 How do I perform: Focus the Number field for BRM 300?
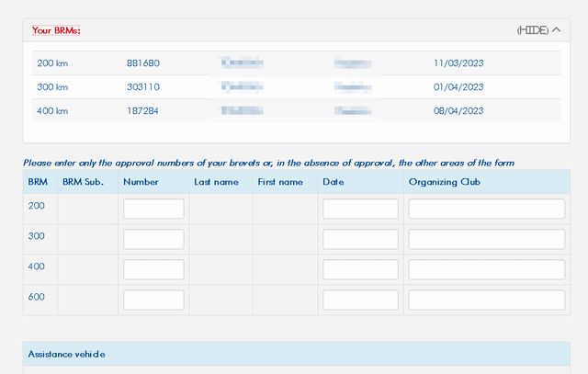point(153,239)
